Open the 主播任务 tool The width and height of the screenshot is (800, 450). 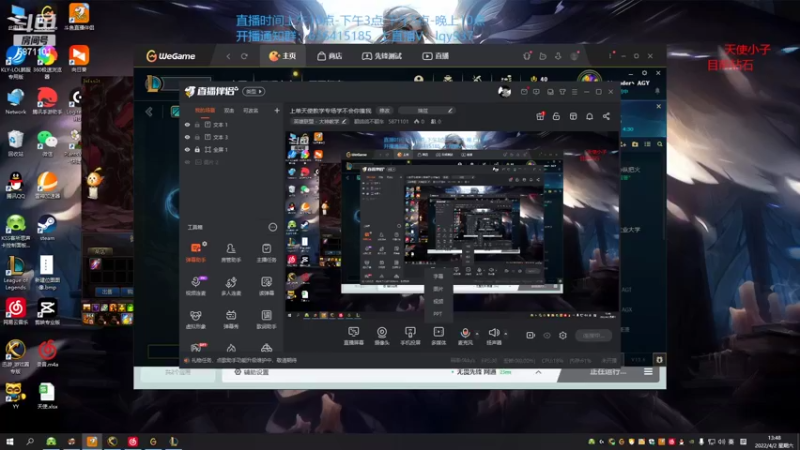coord(266,252)
